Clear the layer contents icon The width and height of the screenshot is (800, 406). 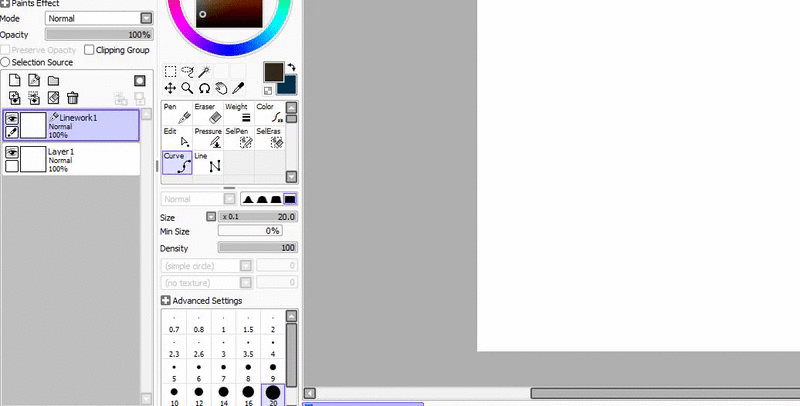point(54,98)
